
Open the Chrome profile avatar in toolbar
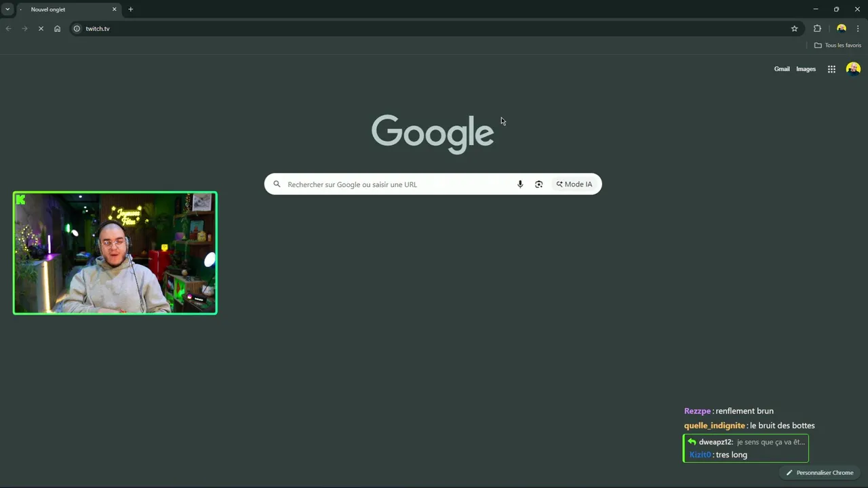coord(842,28)
